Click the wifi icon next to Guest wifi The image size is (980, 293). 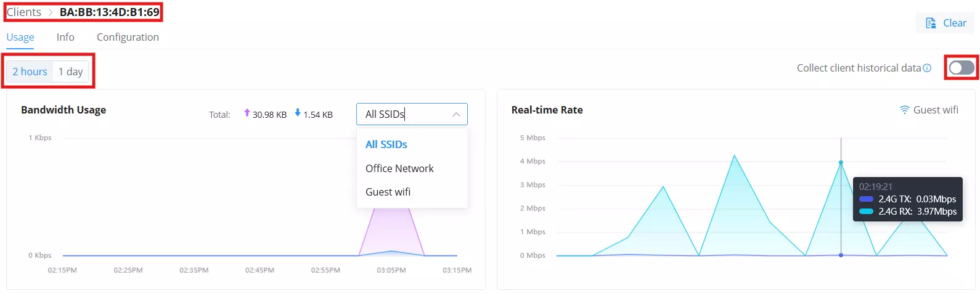(x=904, y=110)
